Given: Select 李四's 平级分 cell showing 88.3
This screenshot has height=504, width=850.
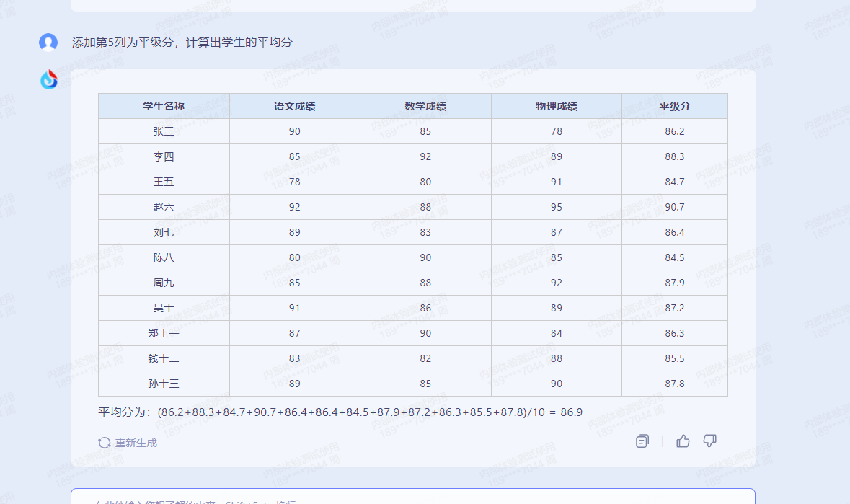Looking at the screenshot, I should click(674, 156).
